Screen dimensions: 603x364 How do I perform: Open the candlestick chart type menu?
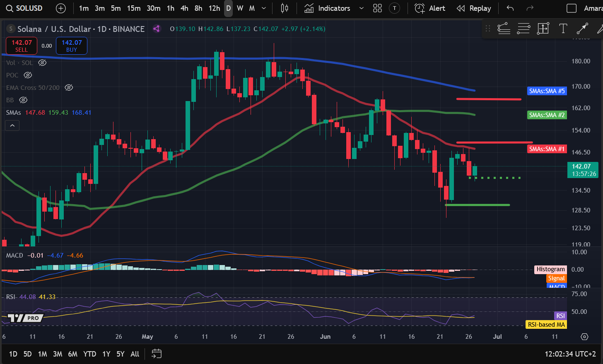285,8
